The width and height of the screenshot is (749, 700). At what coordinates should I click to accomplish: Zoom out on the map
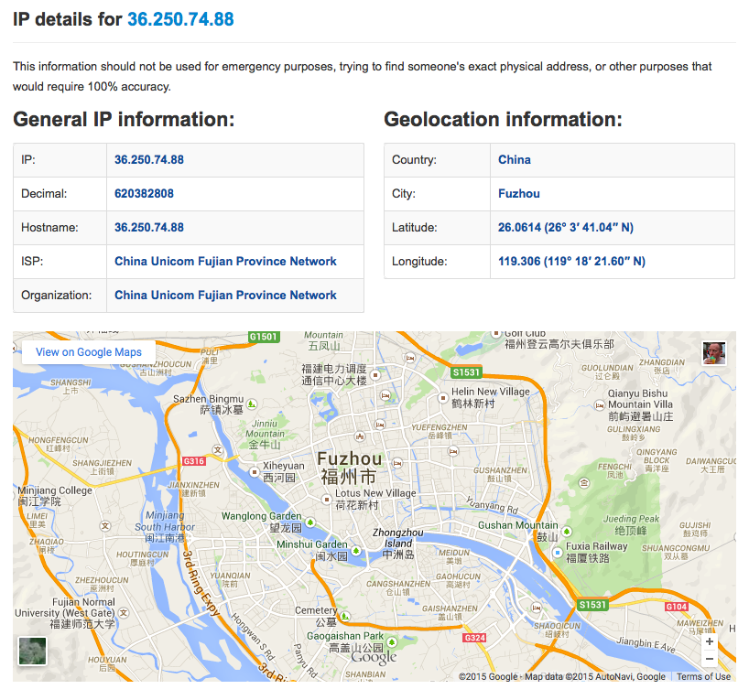(x=710, y=659)
